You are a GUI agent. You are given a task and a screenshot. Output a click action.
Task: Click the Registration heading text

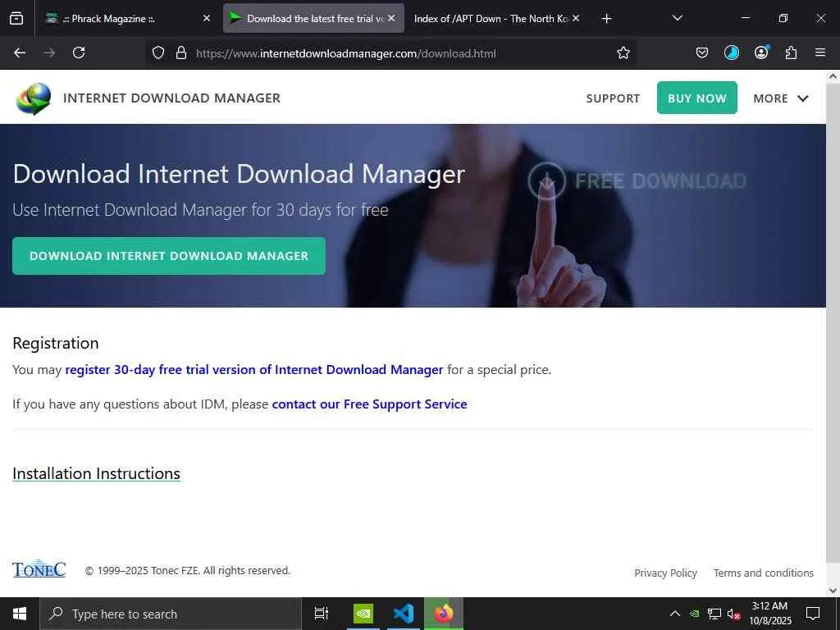pos(56,343)
